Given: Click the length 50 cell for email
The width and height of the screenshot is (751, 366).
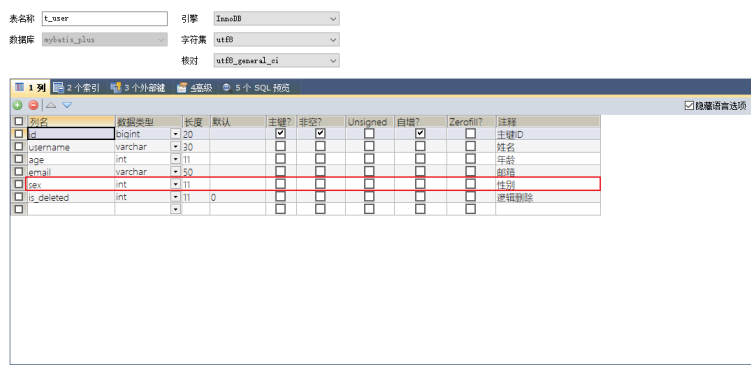Looking at the screenshot, I should pyautogui.click(x=196, y=172).
